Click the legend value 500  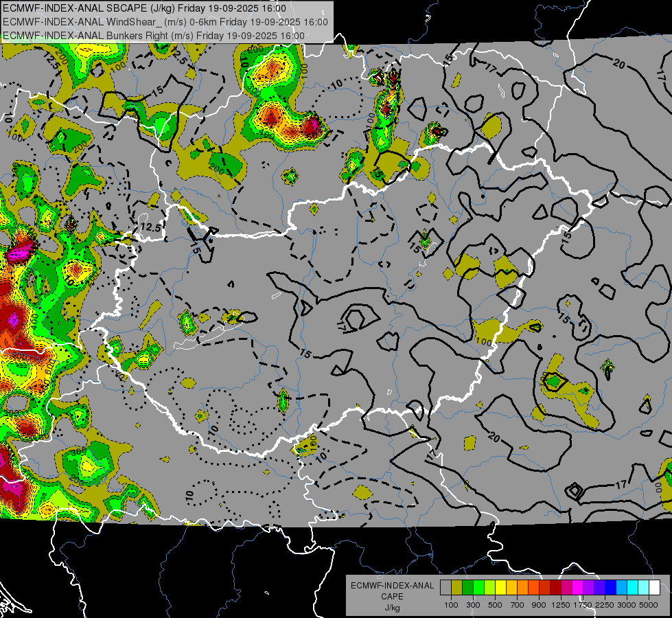coord(495,605)
